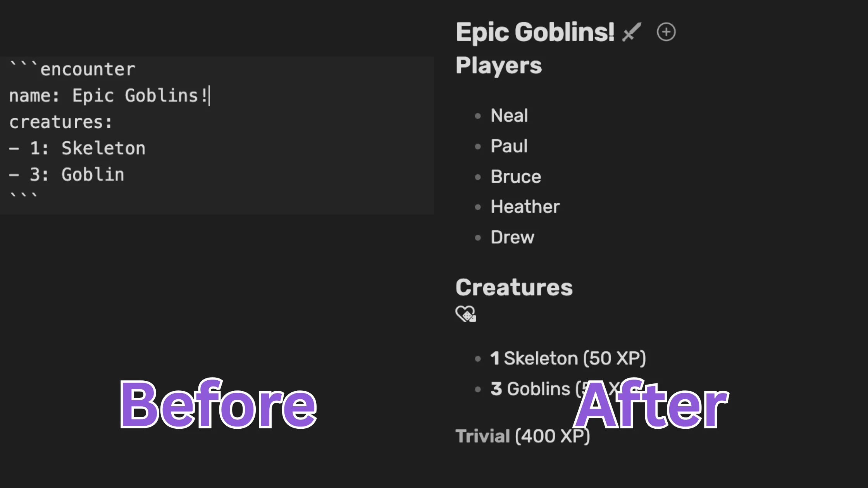The image size is (868, 488).
Task: Open the Skeleton (50 XP) creature entry
Action: point(568,358)
